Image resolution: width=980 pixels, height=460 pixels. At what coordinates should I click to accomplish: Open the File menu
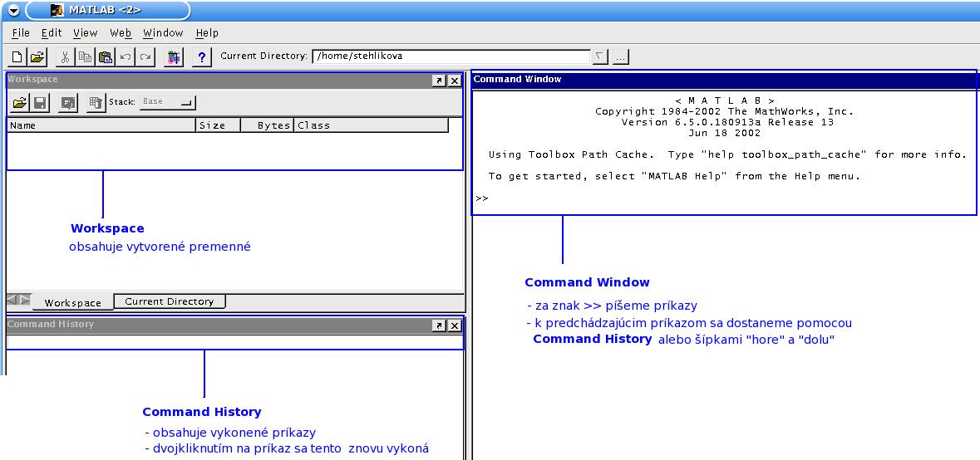click(21, 33)
